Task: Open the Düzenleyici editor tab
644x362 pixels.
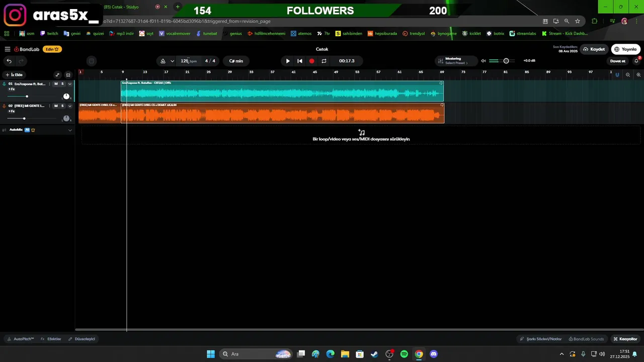Action: pyautogui.click(x=82, y=339)
